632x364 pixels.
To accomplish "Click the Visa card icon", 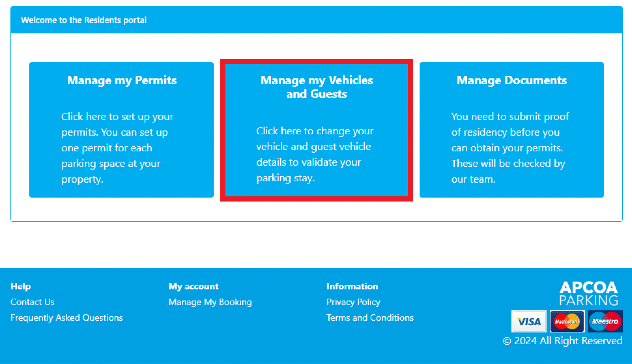I will tap(529, 321).
